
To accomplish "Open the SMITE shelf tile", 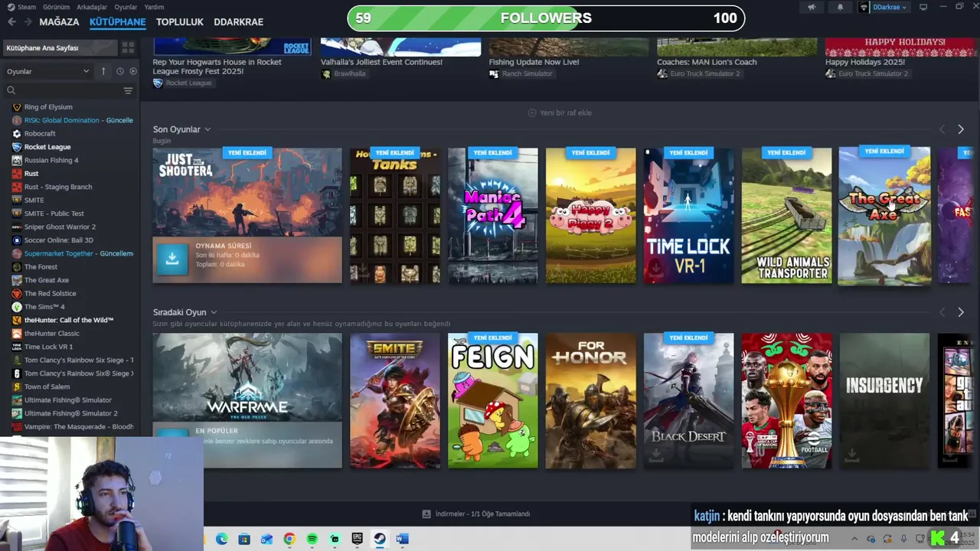I will (395, 400).
